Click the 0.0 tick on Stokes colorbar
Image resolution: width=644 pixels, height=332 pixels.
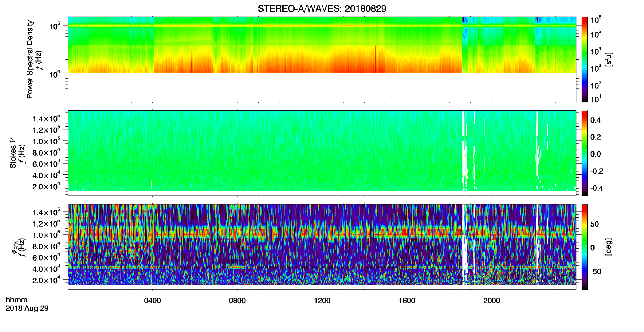tap(595, 154)
